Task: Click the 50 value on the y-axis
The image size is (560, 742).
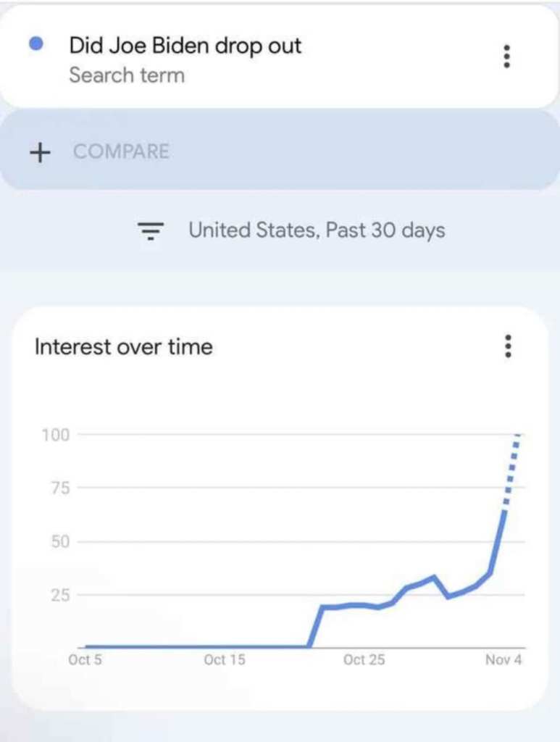Action: pyautogui.click(x=59, y=541)
